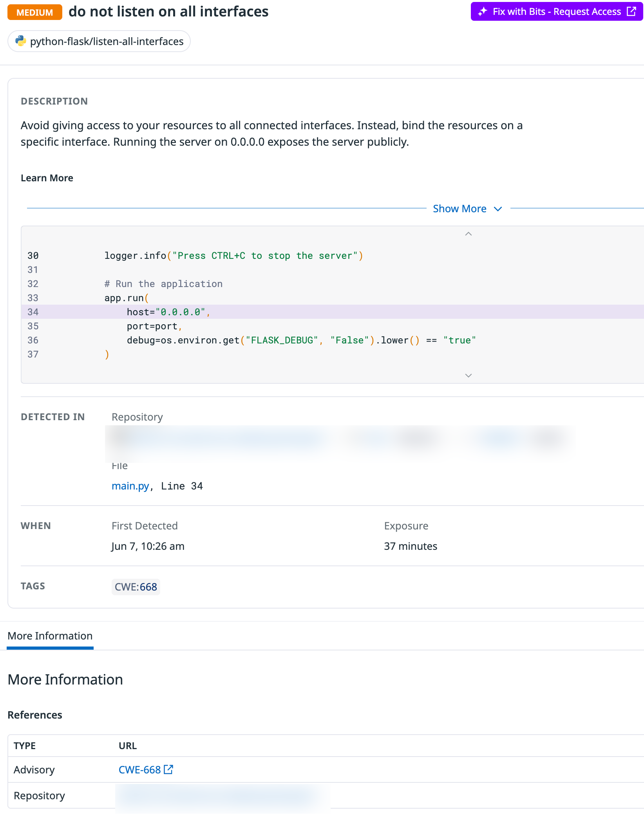Click the chevron next to Show More
The width and height of the screenshot is (644, 820).
tap(498, 209)
